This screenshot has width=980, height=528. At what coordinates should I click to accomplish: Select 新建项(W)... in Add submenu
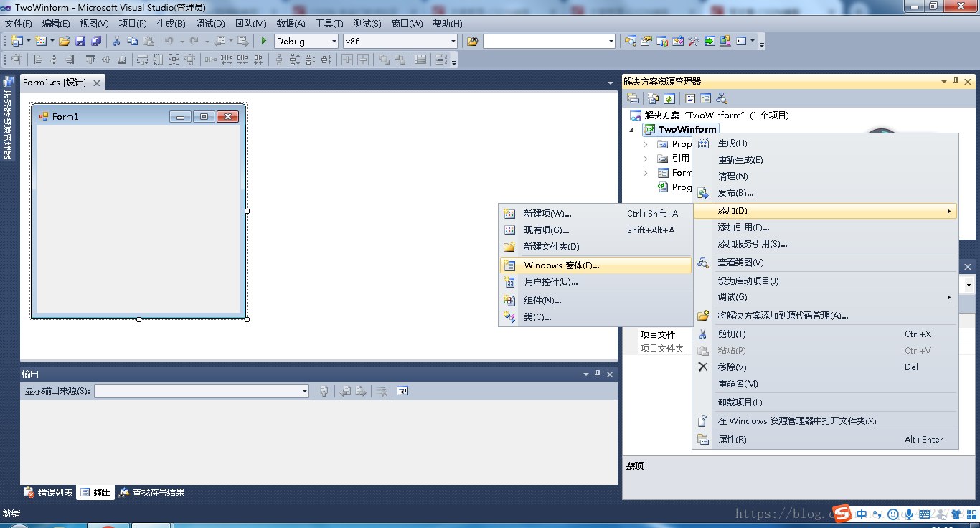point(595,214)
